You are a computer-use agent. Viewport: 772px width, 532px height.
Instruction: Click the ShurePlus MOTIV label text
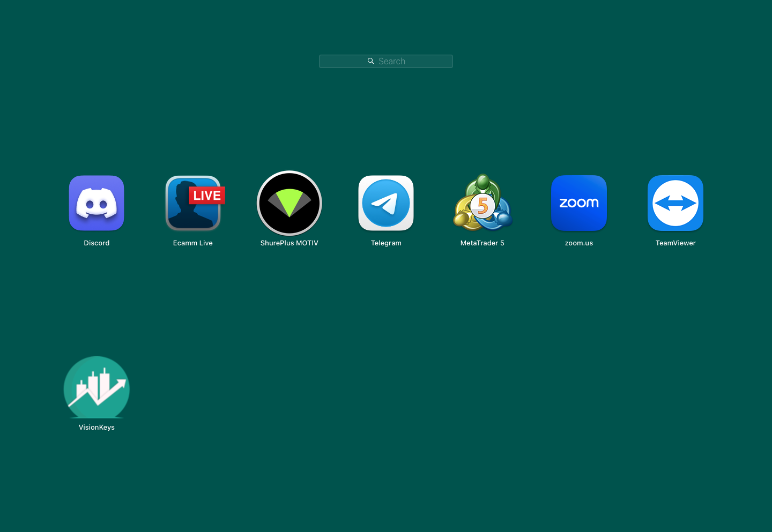point(289,243)
